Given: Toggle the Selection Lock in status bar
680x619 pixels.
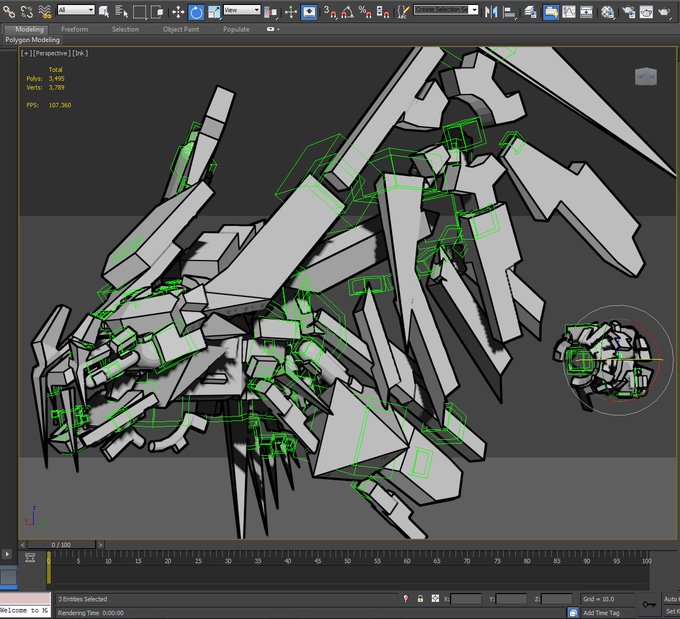Looking at the screenshot, I should [420, 599].
